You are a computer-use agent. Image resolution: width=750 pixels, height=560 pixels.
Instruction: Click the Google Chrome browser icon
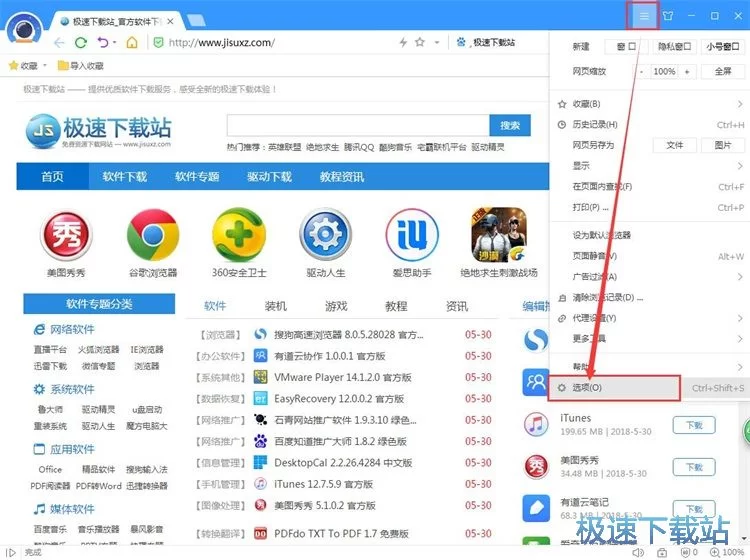tap(152, 235)
